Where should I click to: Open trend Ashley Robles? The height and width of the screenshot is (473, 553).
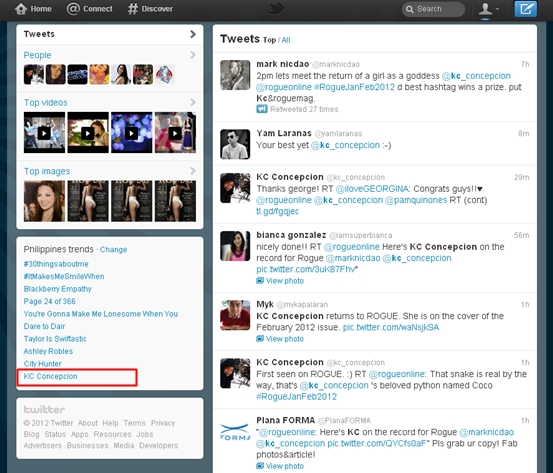click(x=48, y=351)
